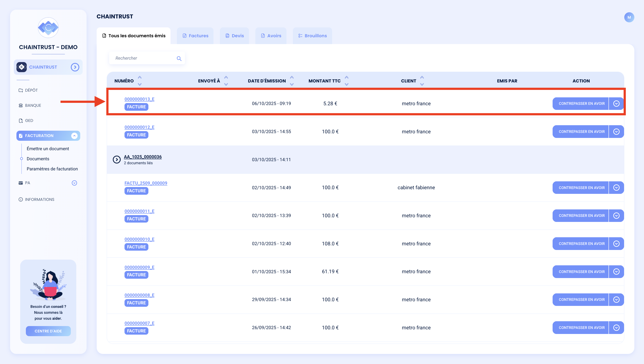Expand the PA section chevron
Screen dimensions: 644x364
tap(74, 183)
